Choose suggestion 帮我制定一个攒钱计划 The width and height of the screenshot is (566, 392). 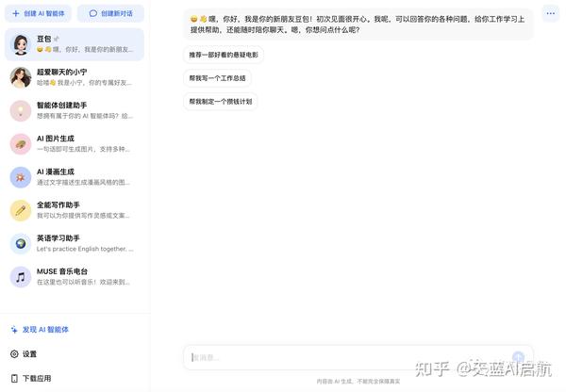tap(221, 102)
